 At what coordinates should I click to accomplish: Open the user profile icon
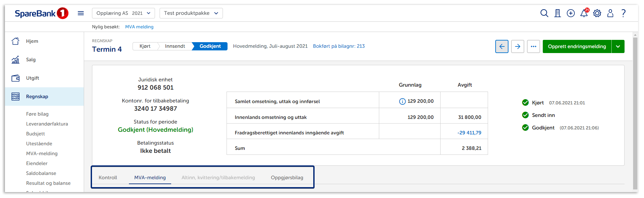[x=610, y=13]
